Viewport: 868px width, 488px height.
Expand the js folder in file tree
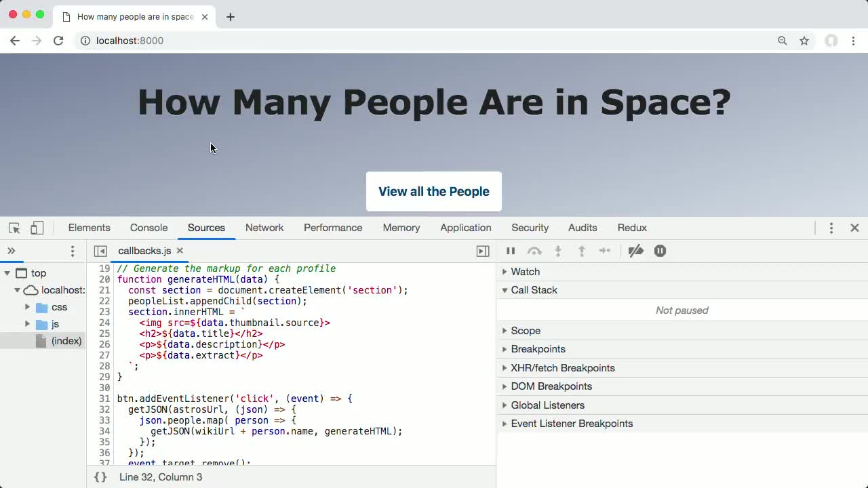click(27, 324)
